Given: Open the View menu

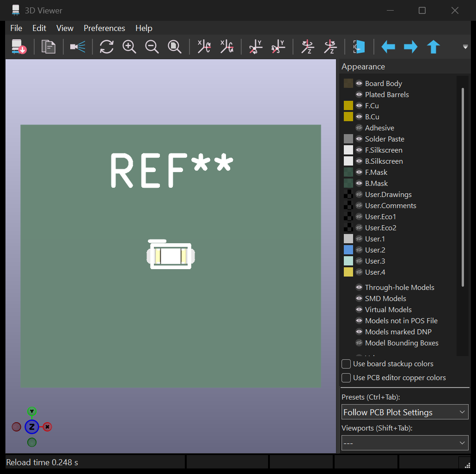Looking at the screenshot, I should point(65,28).
